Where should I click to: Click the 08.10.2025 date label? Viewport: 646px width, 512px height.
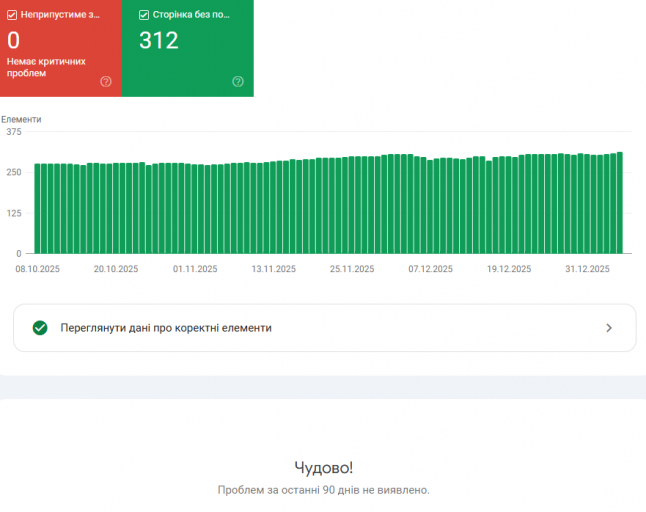tap(37, 269)
